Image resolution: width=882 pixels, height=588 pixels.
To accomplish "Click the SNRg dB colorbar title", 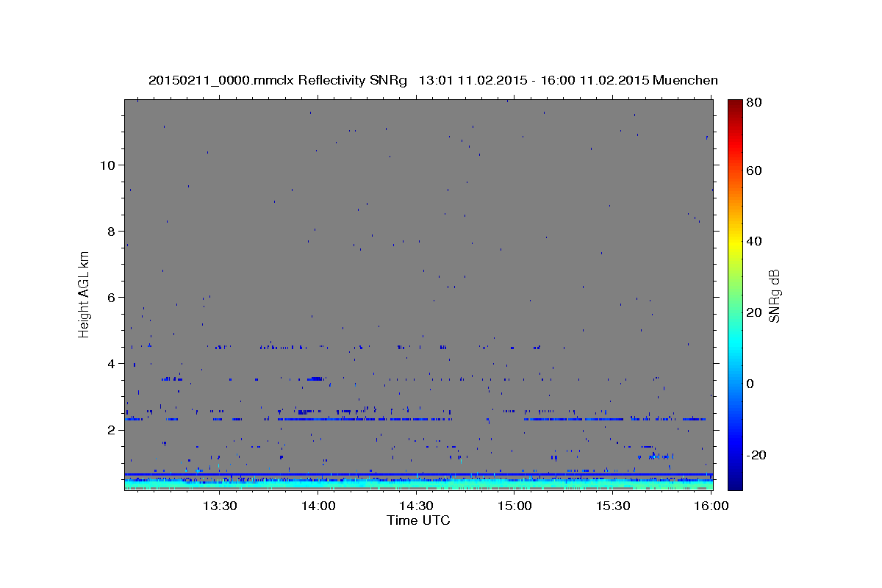I will click(x=775, y=295).
